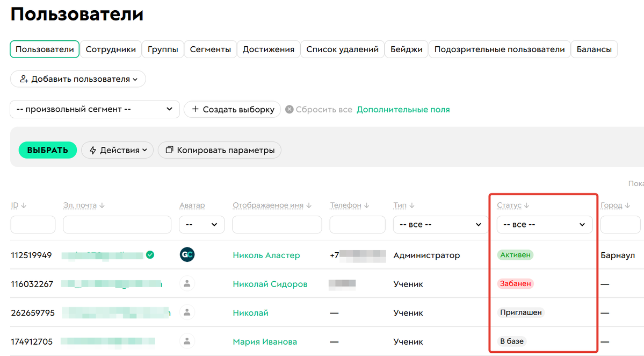This screenshot has height=356, width=644.
Task: Click the verified checkmark beside the administrator's email
Action: (150, 255)
